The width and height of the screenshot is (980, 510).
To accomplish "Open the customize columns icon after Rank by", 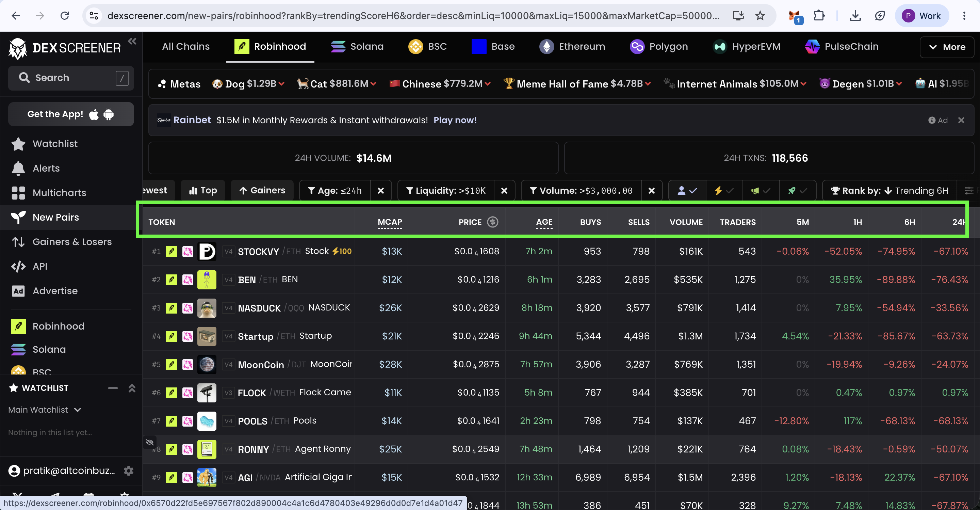I will pos(968,191).
